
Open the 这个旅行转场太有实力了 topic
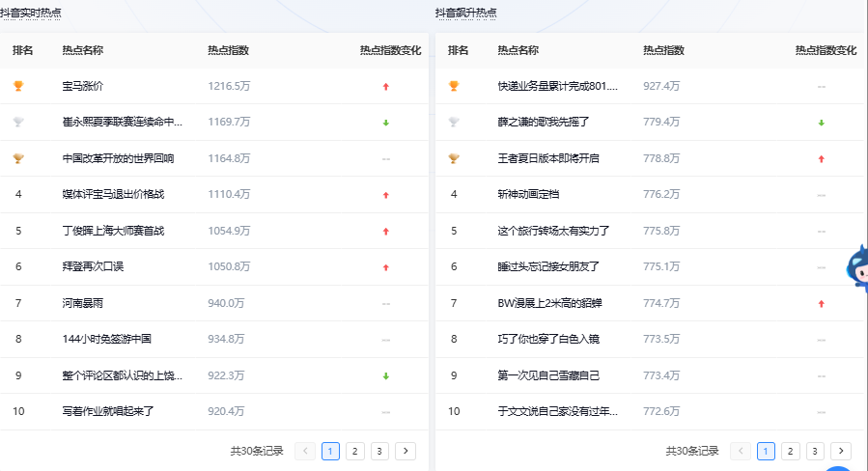553,231
